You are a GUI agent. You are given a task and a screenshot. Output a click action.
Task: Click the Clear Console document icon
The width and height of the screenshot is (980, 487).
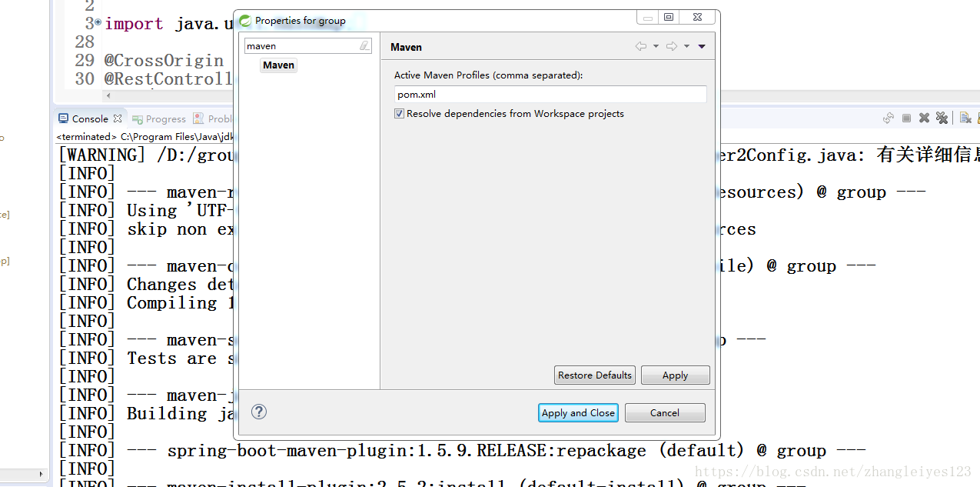pyautogui.click(x=965, y=118)
